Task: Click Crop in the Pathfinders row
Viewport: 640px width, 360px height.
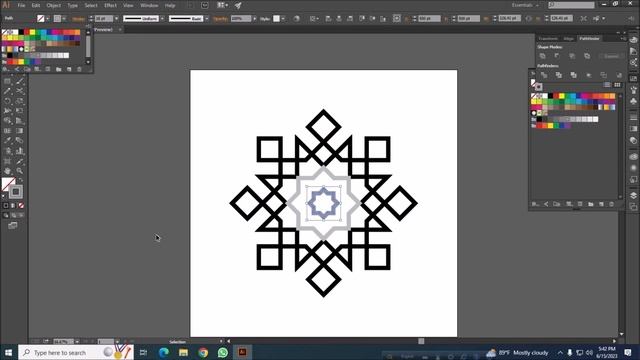Action: (589, 75)
